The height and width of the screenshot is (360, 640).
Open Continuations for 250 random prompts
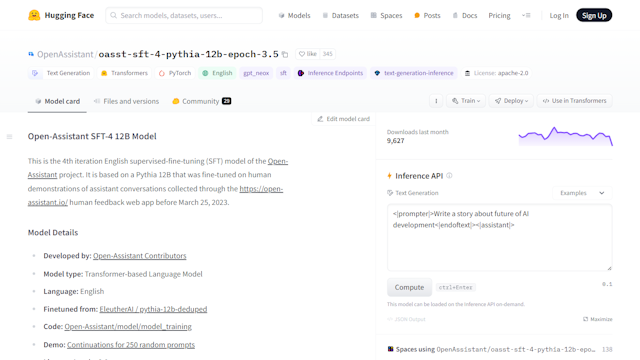click(x=131, y=345)
